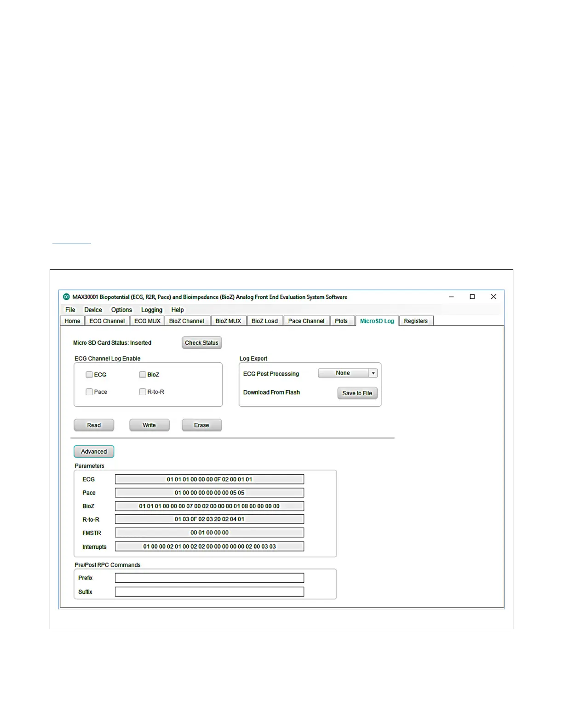Select the MicroSD Log tab

377,321
